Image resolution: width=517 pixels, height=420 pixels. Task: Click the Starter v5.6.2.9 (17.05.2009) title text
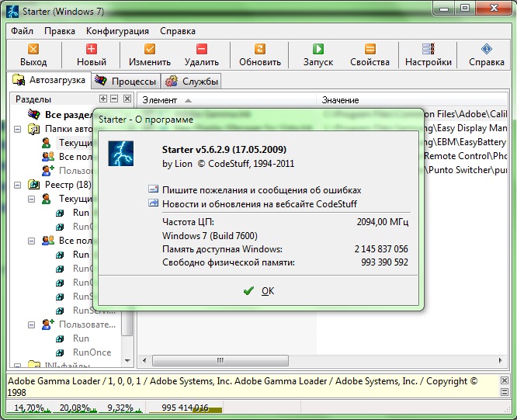(224, 150)
